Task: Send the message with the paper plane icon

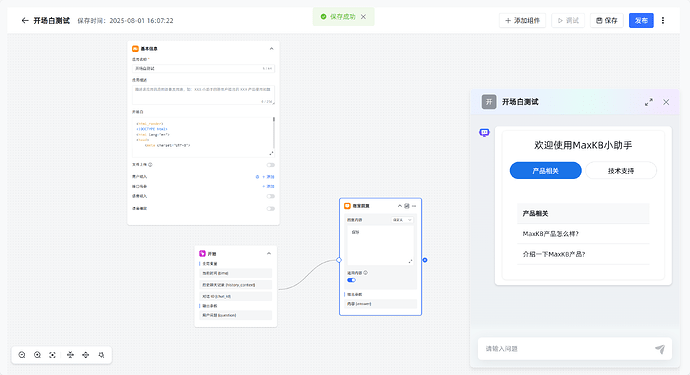Action: point(660,349)
